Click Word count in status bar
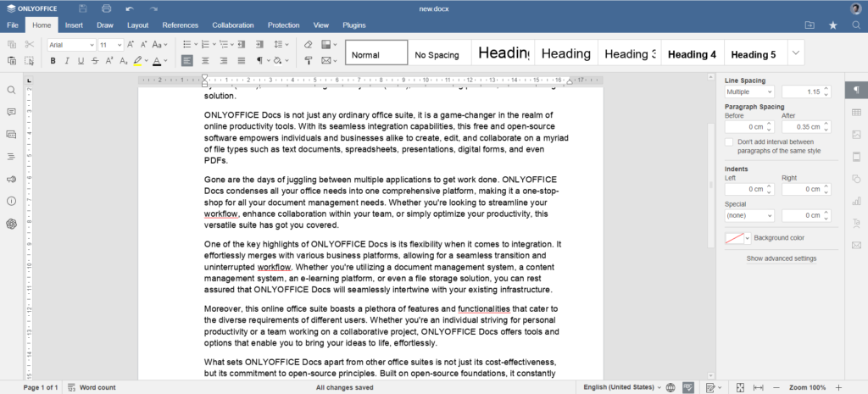Viewport: 868px width, 394px height. point(92,387)
